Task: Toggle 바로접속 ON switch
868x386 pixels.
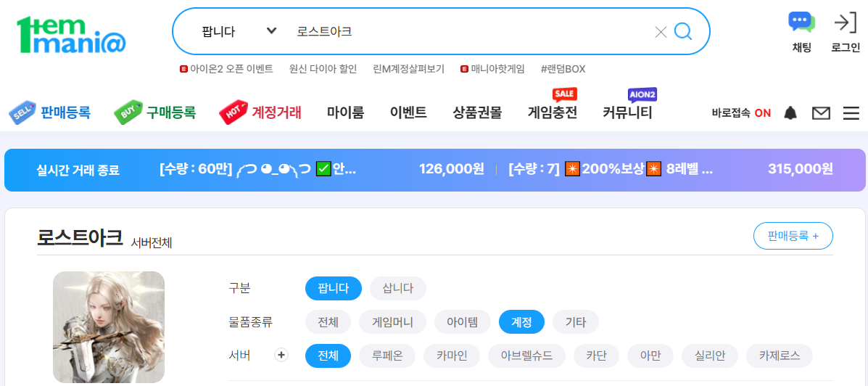Action: point(741,113)
